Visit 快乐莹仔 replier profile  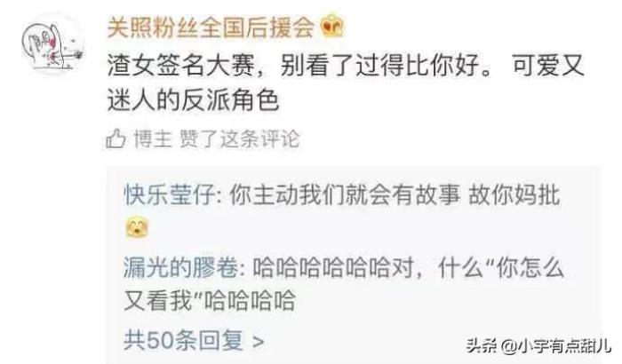170,195
